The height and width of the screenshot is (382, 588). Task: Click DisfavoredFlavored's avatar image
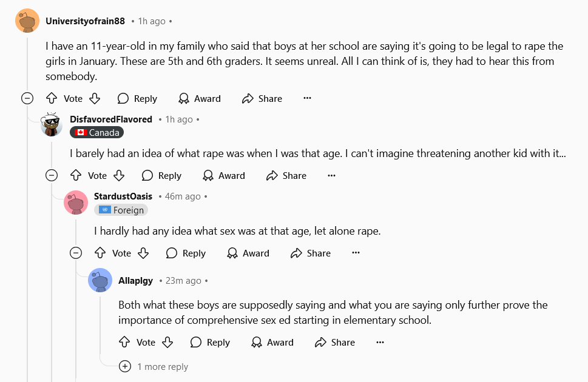coord(52,125)
